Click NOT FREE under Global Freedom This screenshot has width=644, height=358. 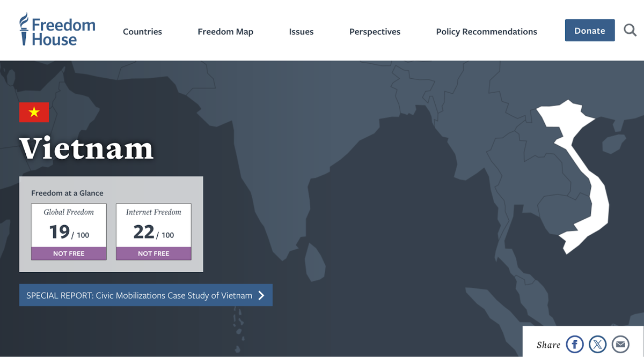pos(69,253)
